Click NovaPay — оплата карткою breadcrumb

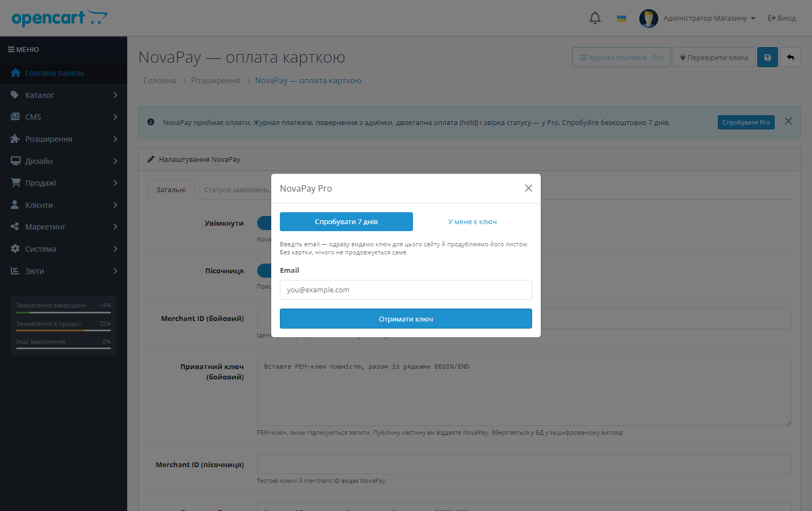pyautogui.click(x=308, y=81)
